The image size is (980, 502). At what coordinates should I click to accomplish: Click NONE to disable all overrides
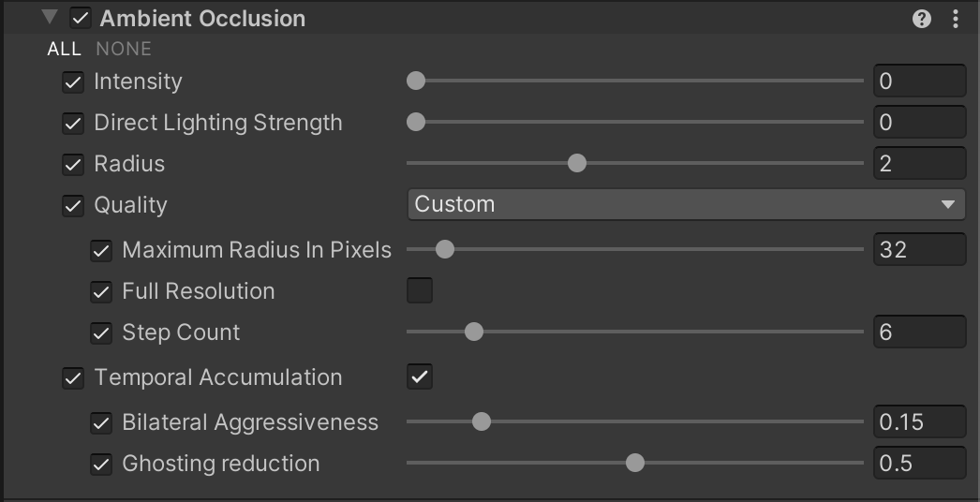(124, 49)
